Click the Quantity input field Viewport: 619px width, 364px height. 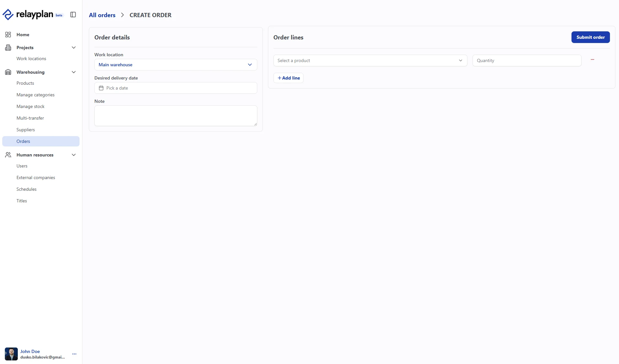[527, 60]
